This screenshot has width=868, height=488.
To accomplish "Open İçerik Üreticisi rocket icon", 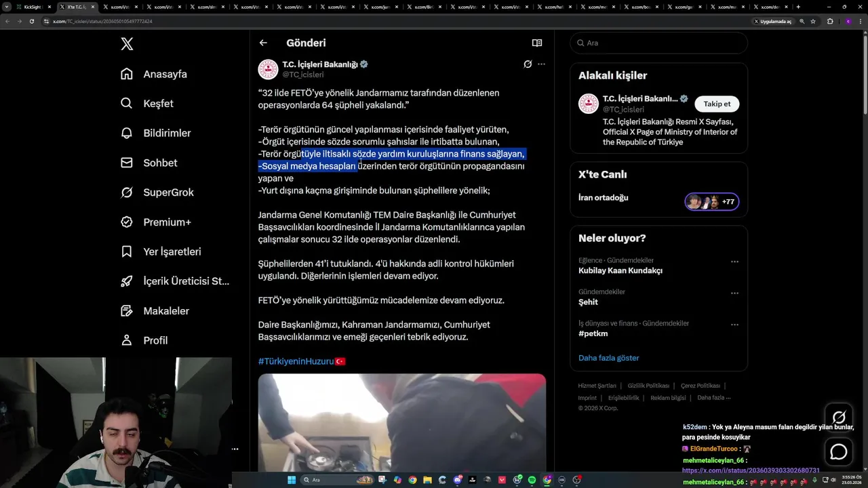I will pos(127,281).
